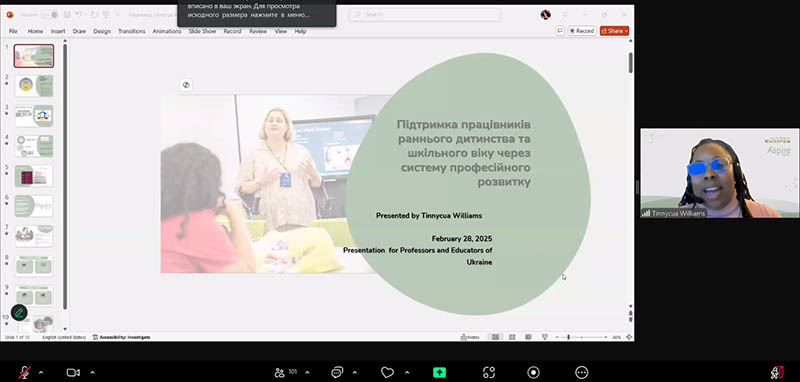Viewport: 800px width, 382px height.
Task: Expand the reactions options arrow
Action: click(x=407, y=373)
